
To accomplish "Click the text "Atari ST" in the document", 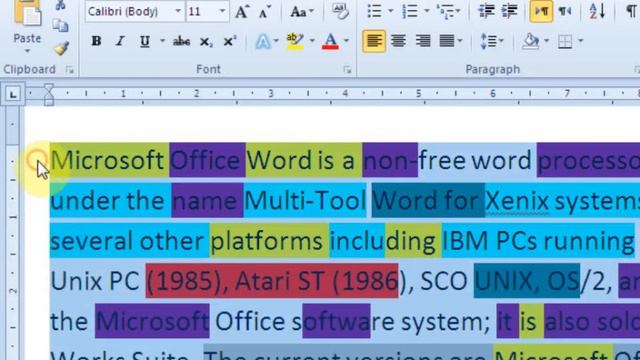I will (280, 281).
